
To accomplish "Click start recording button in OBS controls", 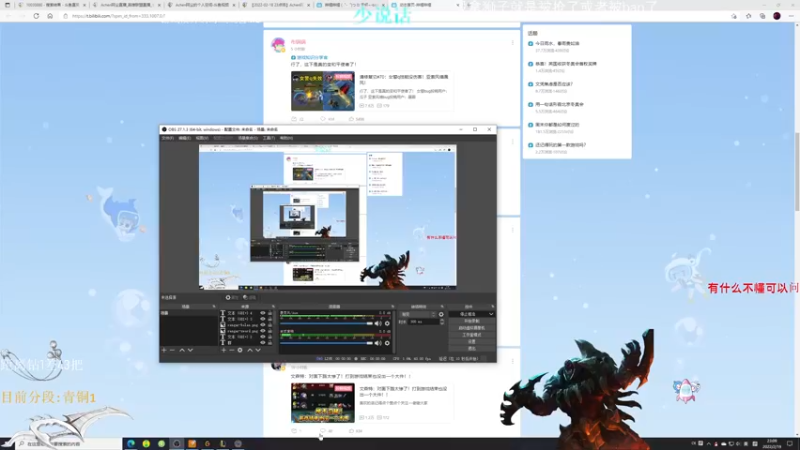I will pos(471,321).
